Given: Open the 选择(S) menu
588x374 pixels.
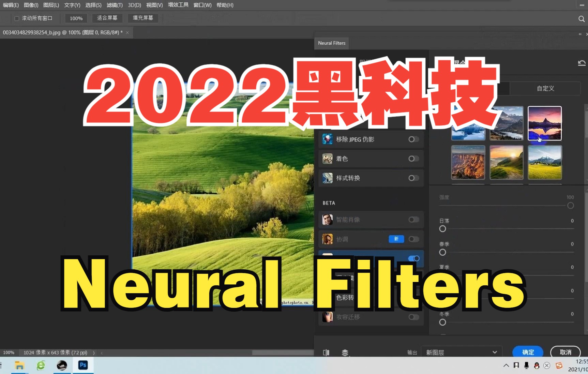Looking at the screenshot, I should click(x=93, y=5).
